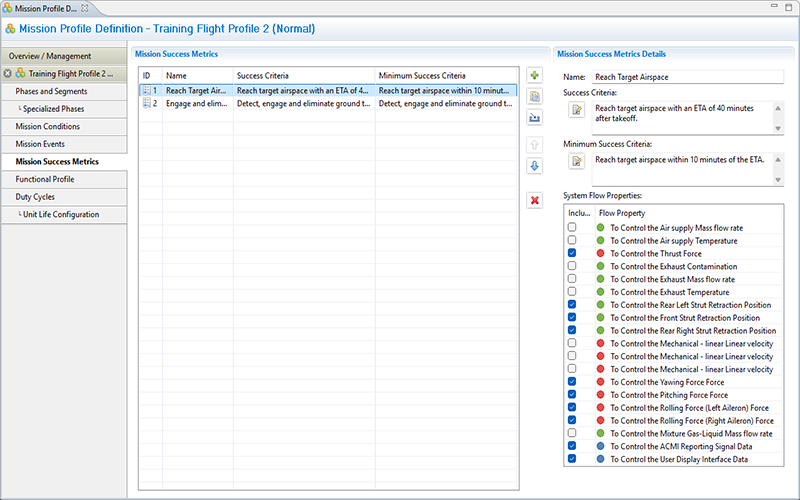The height and width of the screenshot is (500, 800).
Task: Check the Exhaust Contamination checkbox
Action: [572, 266]
